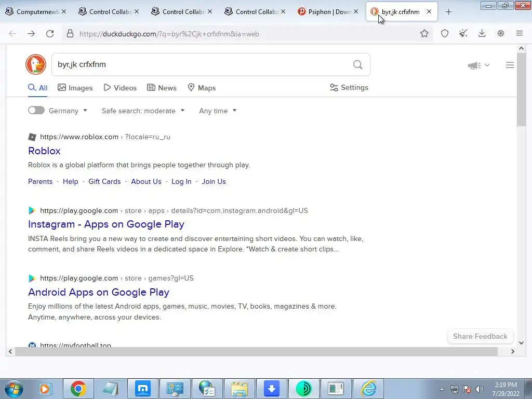Open the Roblox Parents sublink

pyautogui.click(x=41, y=181)
